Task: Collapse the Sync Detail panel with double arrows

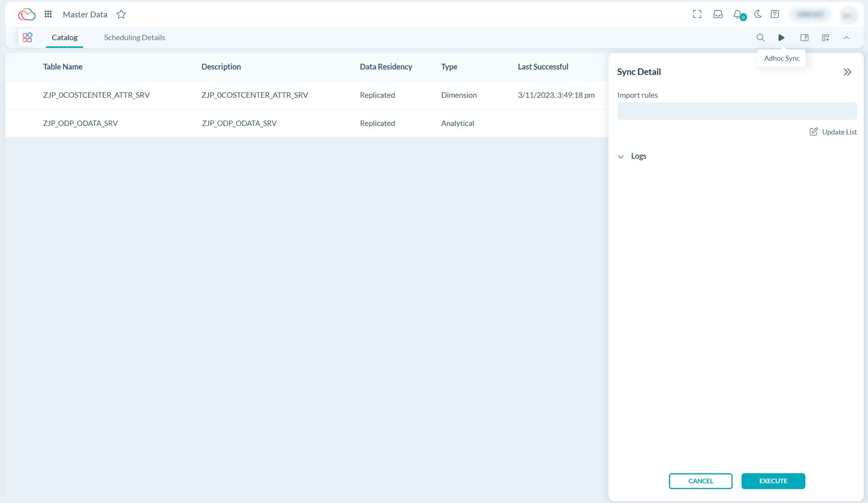Action: pyautogui.click(x=847, y=71)
